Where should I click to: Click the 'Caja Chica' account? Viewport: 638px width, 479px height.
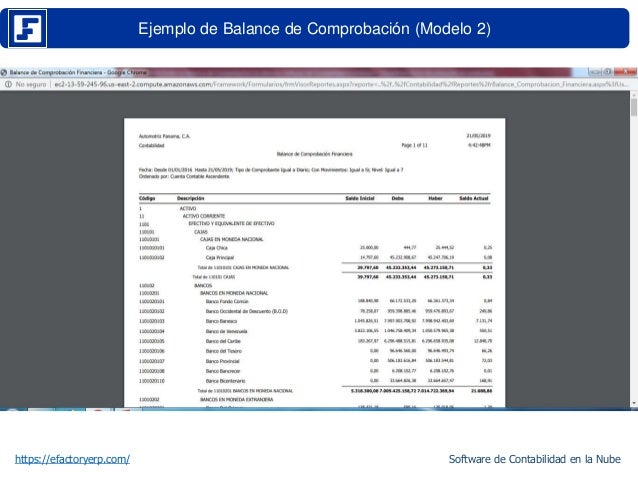click(x=216, y=248)
